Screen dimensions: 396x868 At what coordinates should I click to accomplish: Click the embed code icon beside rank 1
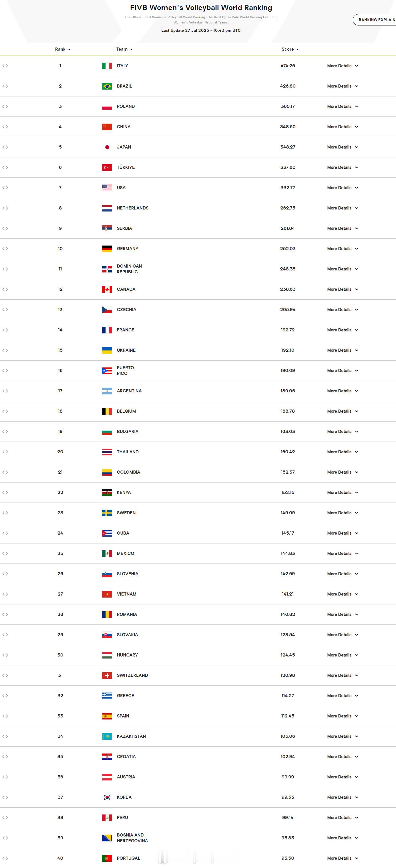[x=5, y=66]
